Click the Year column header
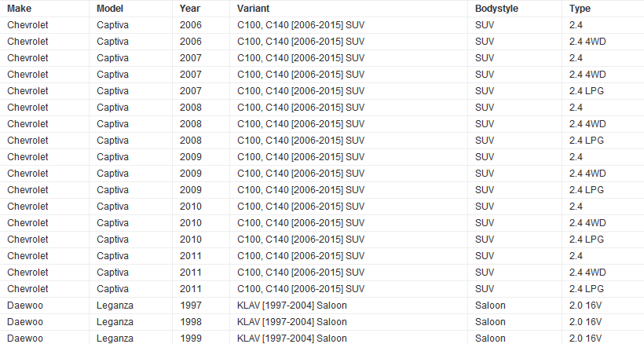The height and width of the screenshot is (344, 644). pos(189,9)
